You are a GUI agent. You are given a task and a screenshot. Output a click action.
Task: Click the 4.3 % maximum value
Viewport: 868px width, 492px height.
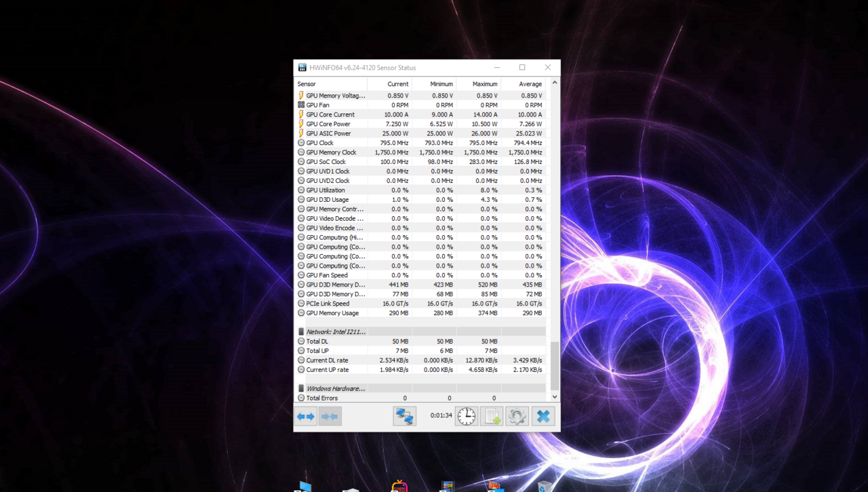pyautogui.click(x=489, y=200)
